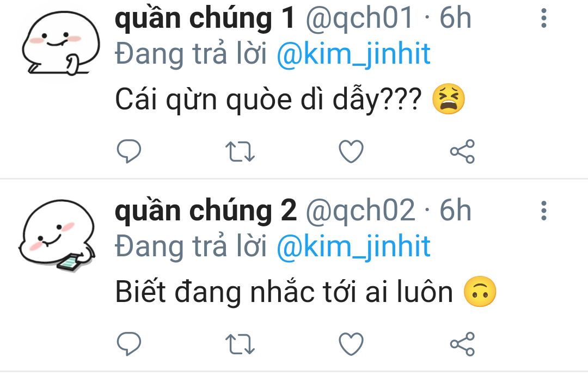
Task: Retweet quần chúng 2's tweet
Action: [240, 343]
